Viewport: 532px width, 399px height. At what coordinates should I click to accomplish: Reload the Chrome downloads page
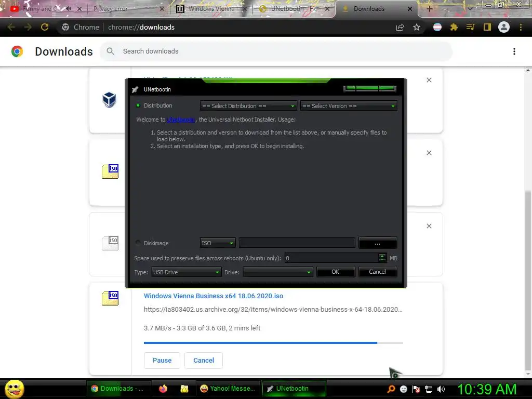(45, 27)
